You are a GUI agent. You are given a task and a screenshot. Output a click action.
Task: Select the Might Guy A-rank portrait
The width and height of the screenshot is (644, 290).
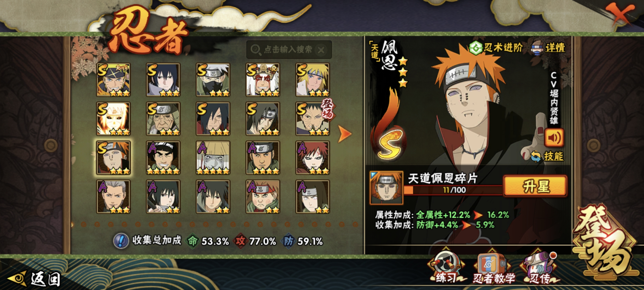(163, 158)
